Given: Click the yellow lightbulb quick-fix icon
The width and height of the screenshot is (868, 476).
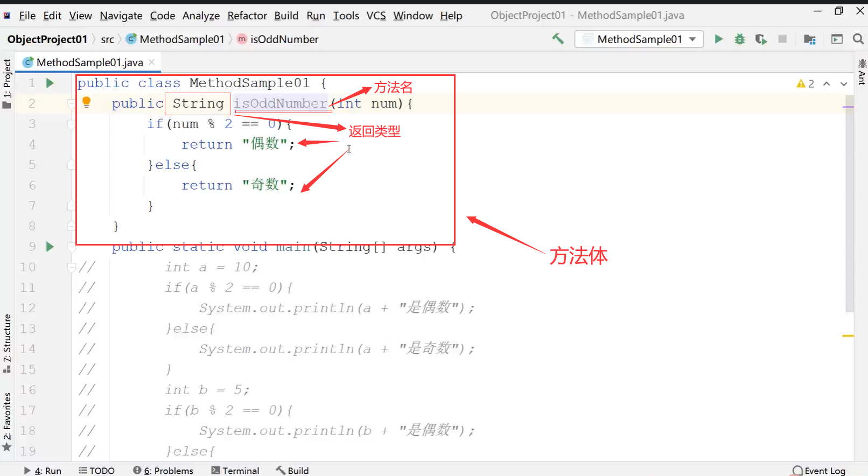Looking at the screenshot, I should [86, 102].
